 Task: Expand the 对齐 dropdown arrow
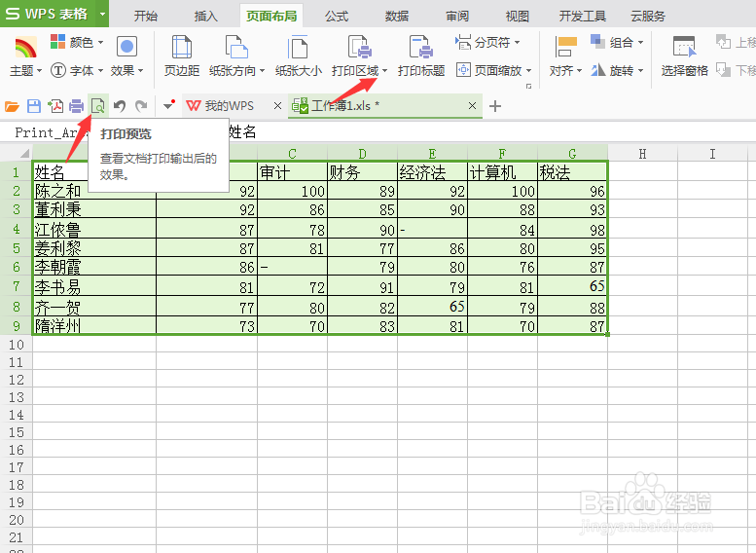(x=579, y=71)
